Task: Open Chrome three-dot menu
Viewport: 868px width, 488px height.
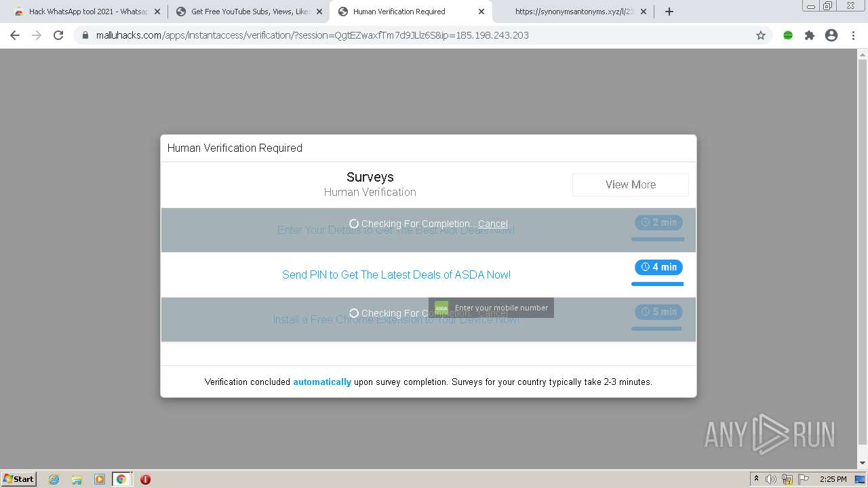Action: [853, 35]
